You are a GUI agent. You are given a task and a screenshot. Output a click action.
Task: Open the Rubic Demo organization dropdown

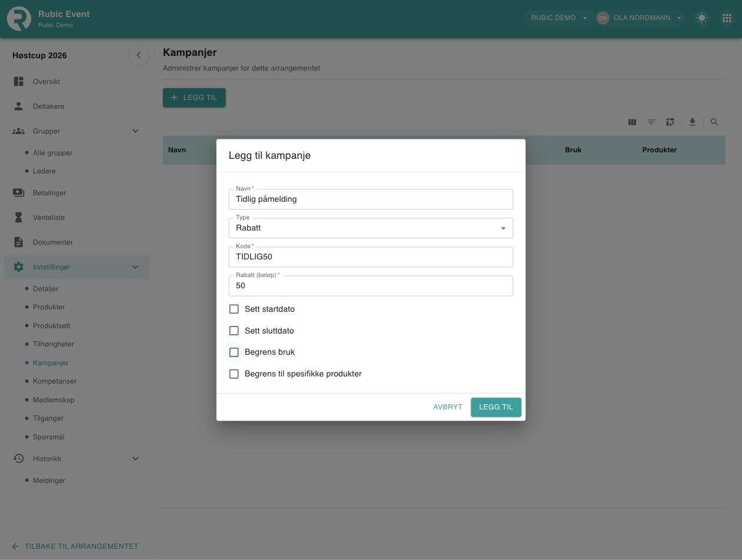(x=559, y=18)
